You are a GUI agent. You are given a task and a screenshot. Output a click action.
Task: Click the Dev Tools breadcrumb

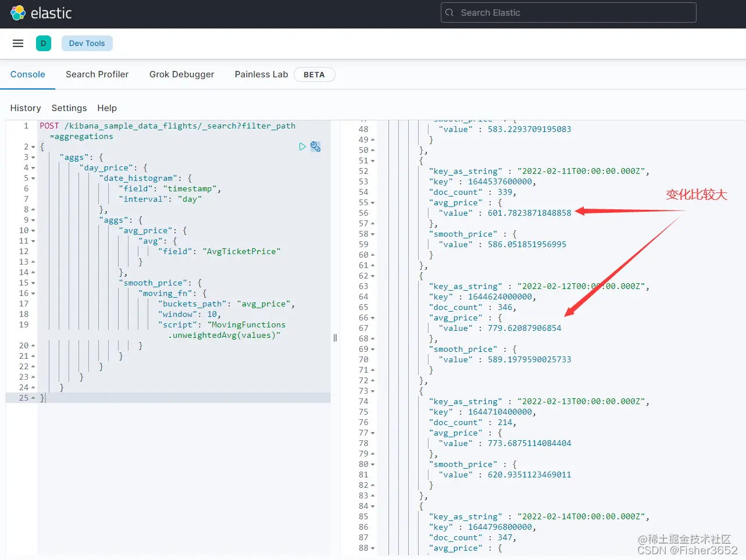87,43
